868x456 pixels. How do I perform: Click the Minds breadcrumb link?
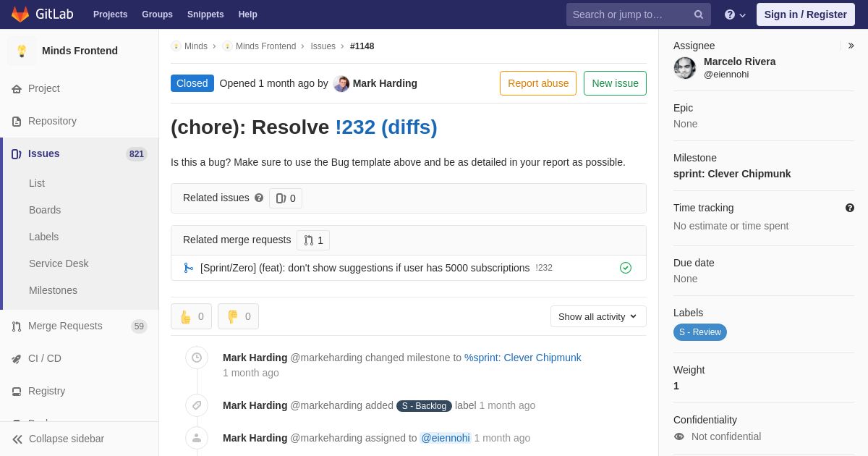click(x=196, y=46)
